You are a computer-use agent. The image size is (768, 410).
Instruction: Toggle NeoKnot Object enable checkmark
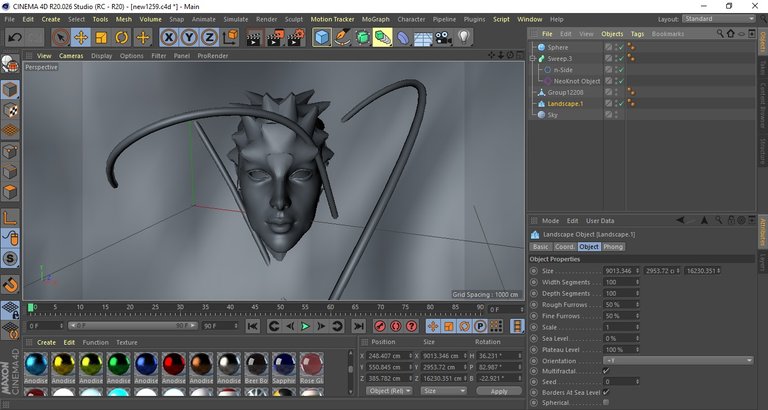click(x=621, y=81)
